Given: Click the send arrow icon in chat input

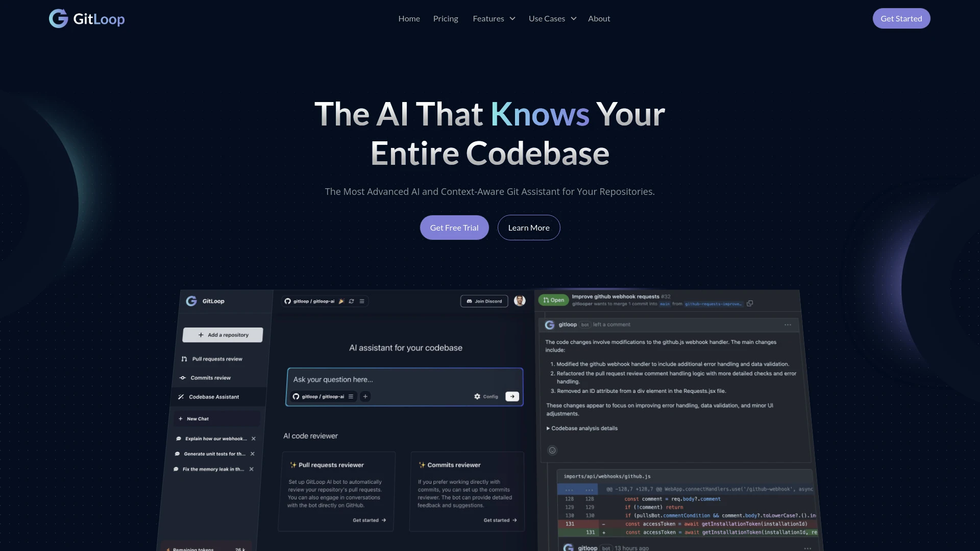Looking at the screenshot, I should point(512,396).
